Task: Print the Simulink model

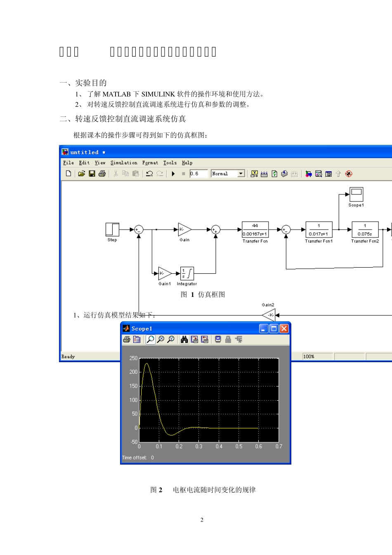Action: (102, 174)
